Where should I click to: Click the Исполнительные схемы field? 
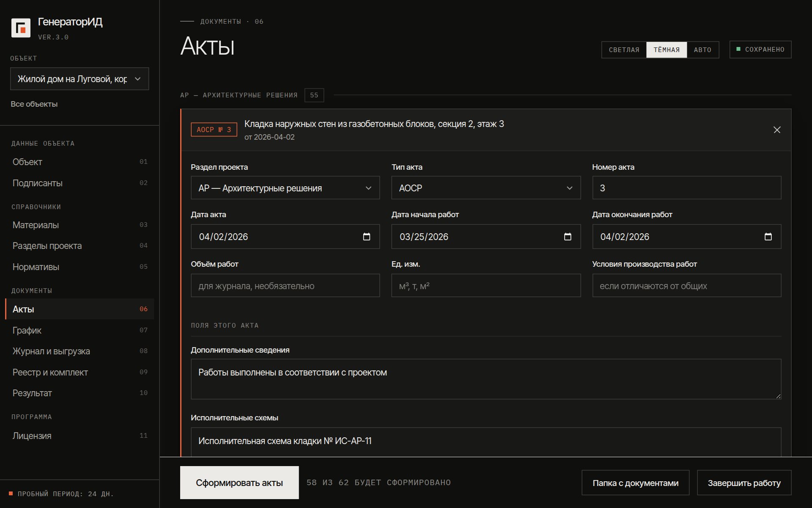(x=486, y=442)
